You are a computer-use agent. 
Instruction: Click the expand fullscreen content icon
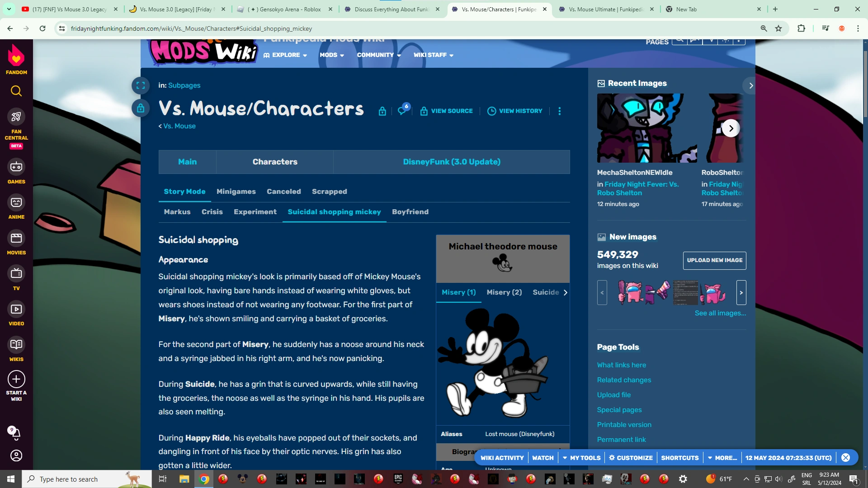(141, 85)
